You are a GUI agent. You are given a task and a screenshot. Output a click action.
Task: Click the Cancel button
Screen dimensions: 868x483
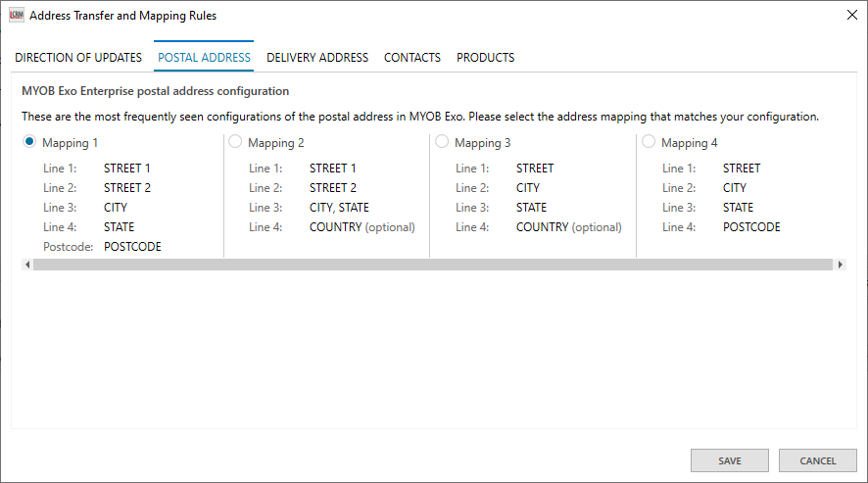coord(817,460)
